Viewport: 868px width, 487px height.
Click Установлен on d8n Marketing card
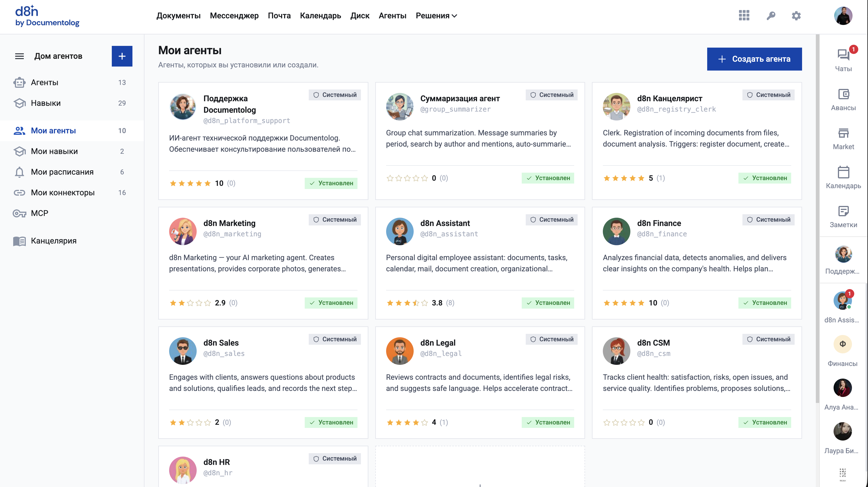pyautogui.click(x=331, y=303)
